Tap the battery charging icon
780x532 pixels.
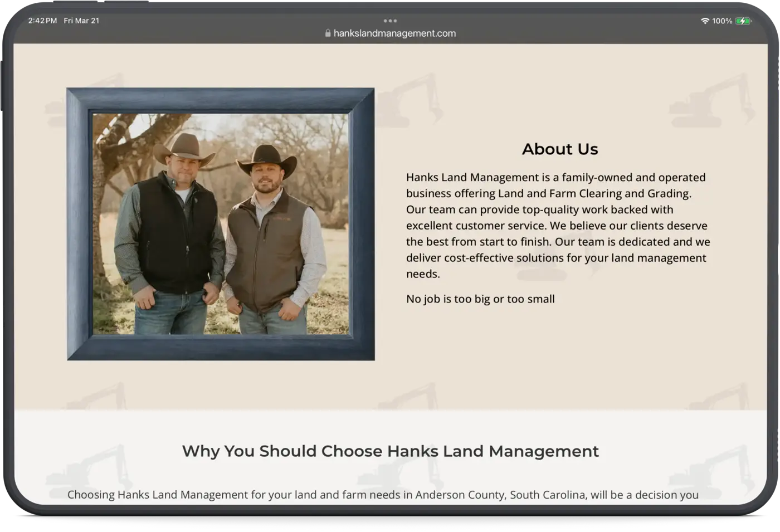743,21
